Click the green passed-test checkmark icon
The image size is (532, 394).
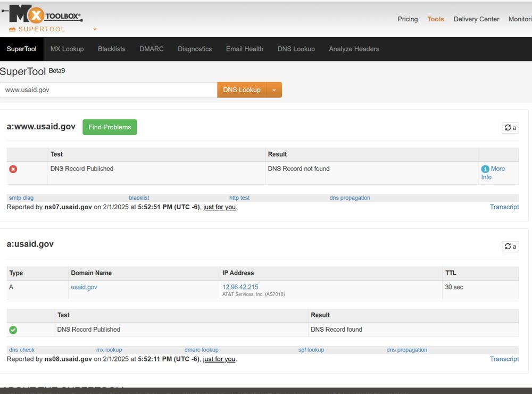(x=13, y=330)
